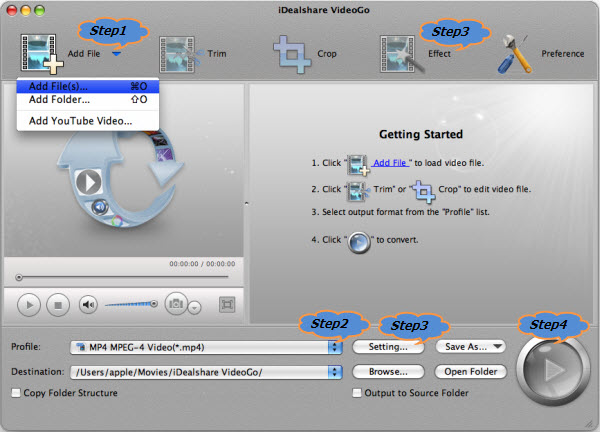Click the Setting... button
Image resolution: width=600 pixels, height=432 pixels.
(x=388, y=347)
